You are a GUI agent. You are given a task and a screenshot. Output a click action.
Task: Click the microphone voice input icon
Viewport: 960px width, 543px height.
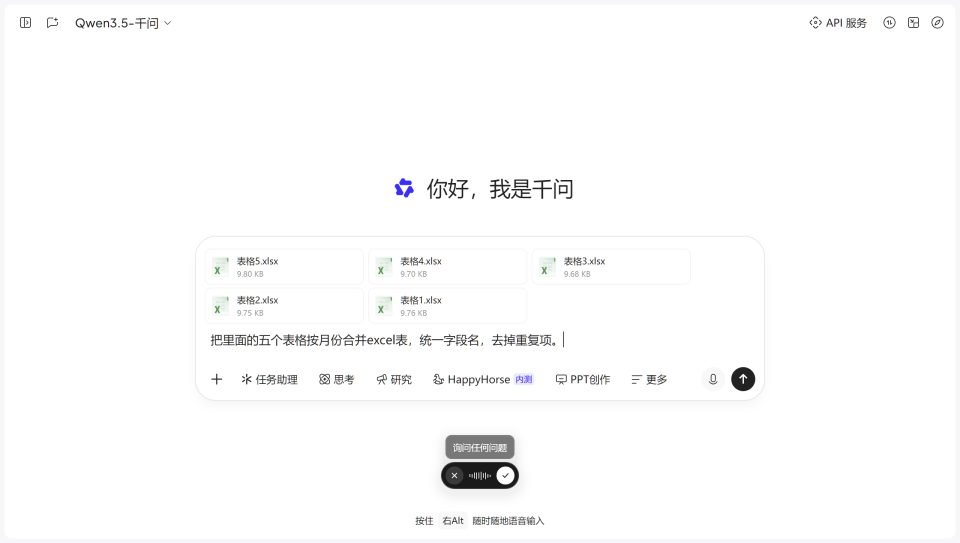(713, 380)
